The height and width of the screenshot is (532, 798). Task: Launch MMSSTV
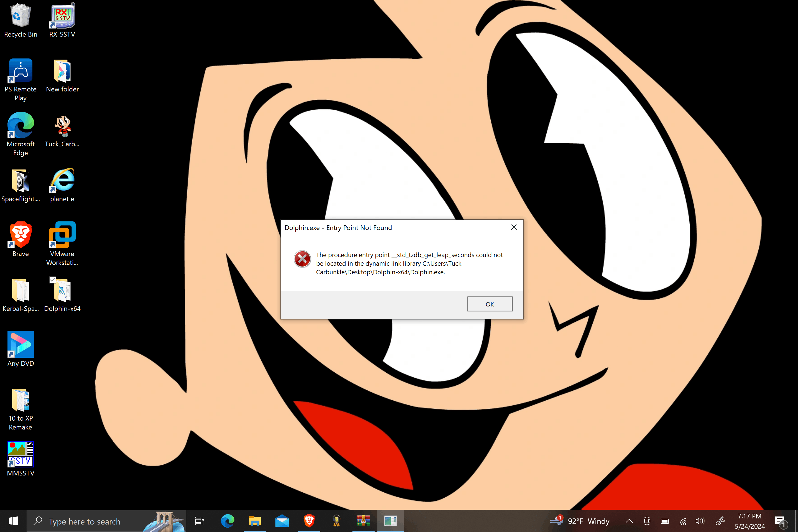[20, 454]
